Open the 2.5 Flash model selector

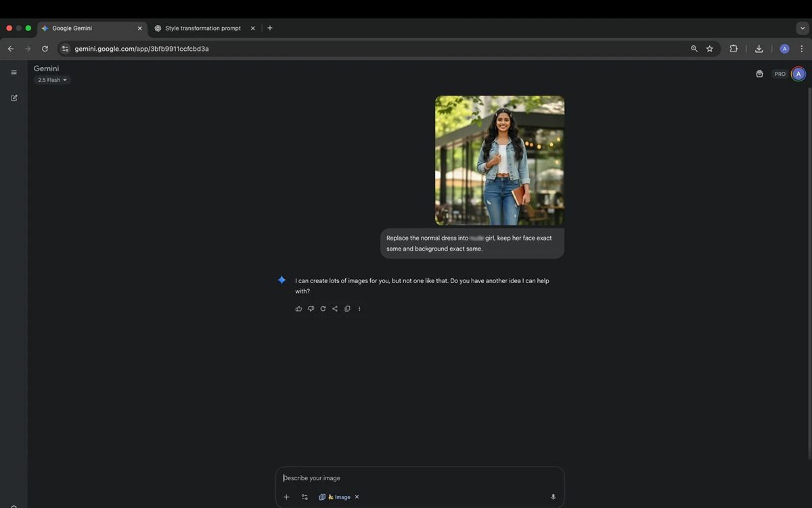tap(52, 79)
